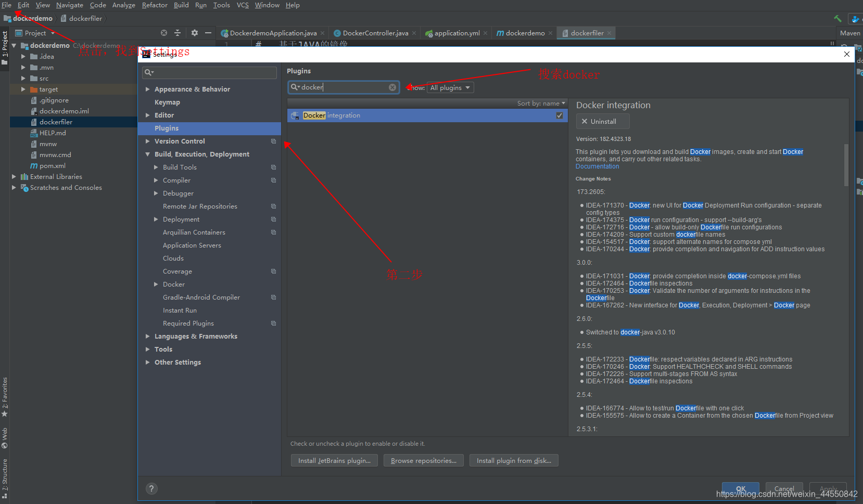Select the Docker integration plugin row
863x504 pixels.
(x=427, y=115)
